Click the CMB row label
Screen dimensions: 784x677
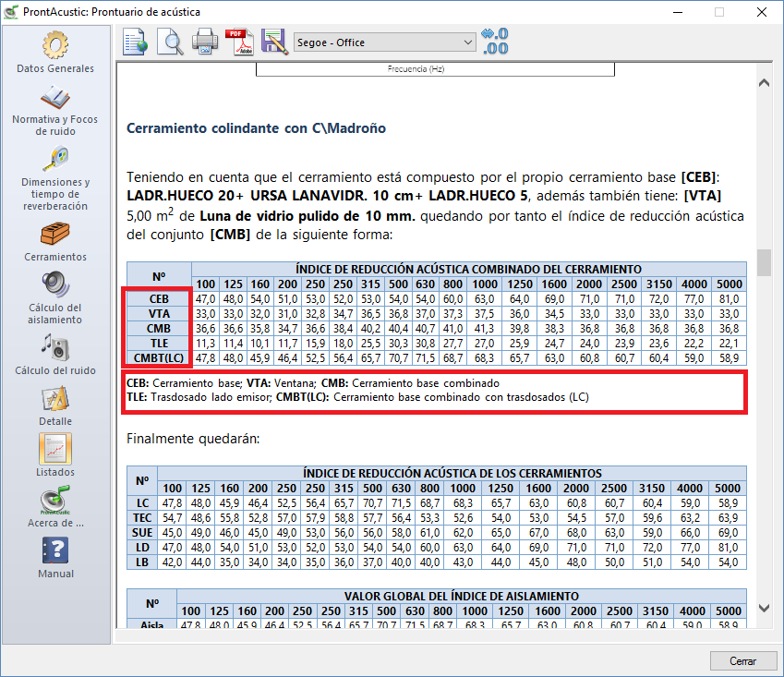pos(159,329)
